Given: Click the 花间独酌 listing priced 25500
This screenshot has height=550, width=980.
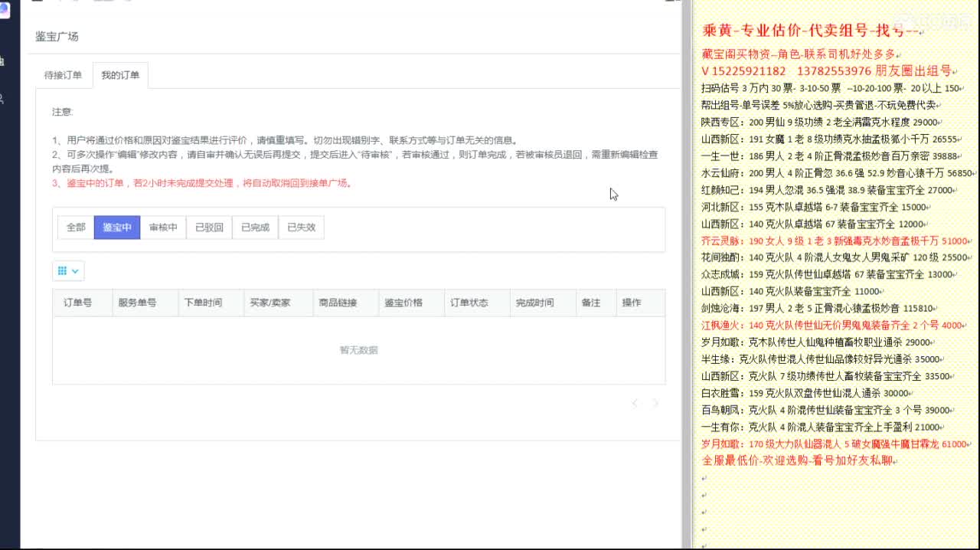Looking at the screenshot, I should pyautogui.click(x=838, y=257).
